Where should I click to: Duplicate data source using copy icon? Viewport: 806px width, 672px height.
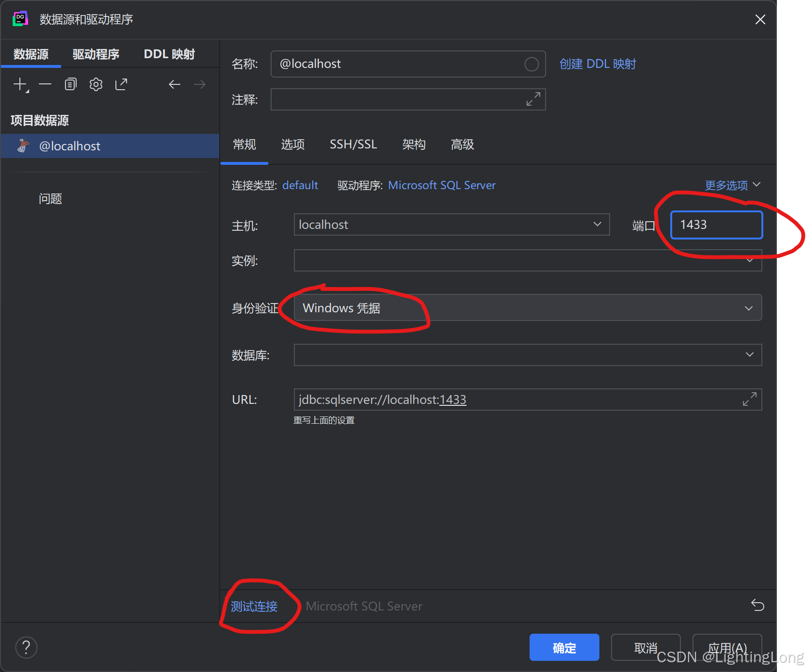(70, 84)
